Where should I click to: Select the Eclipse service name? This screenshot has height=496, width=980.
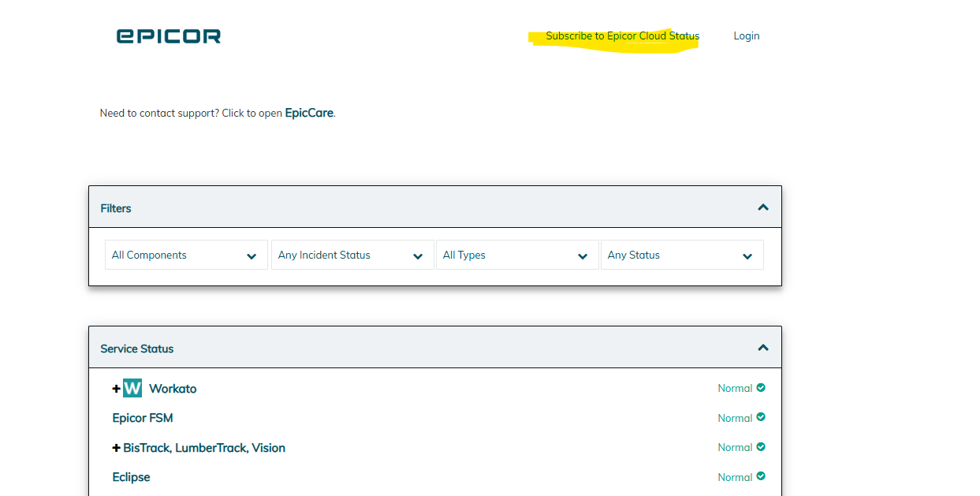[132, 477]
